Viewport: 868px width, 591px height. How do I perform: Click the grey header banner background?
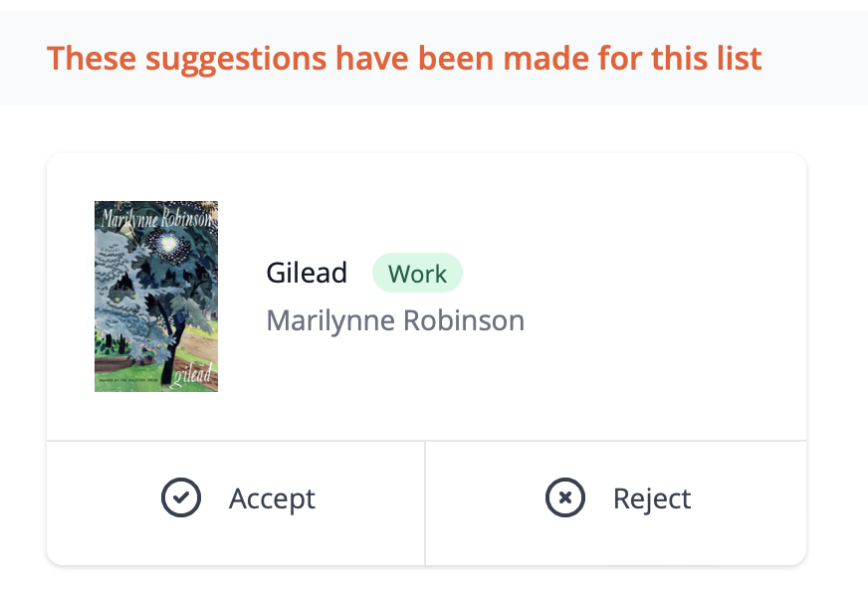click(x=814, y=58)
